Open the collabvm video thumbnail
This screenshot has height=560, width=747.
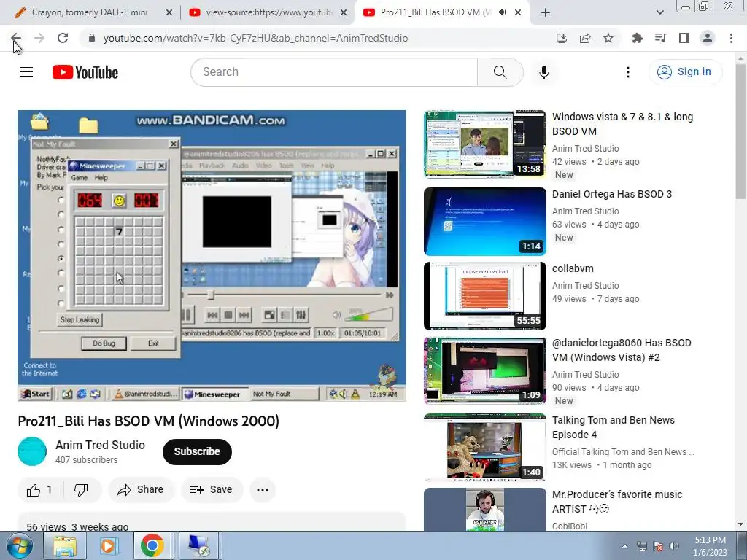pyautogui.click(x=485, y=296)
